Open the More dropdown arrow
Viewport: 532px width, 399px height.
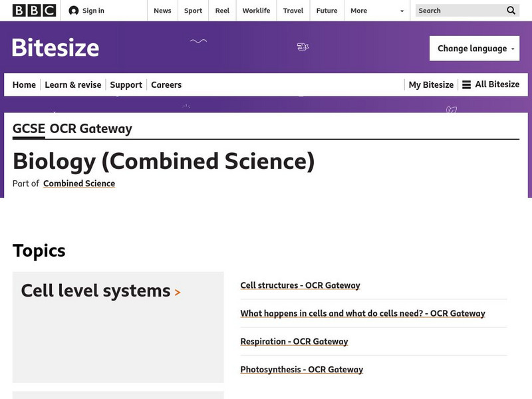[x=402, y=11]
